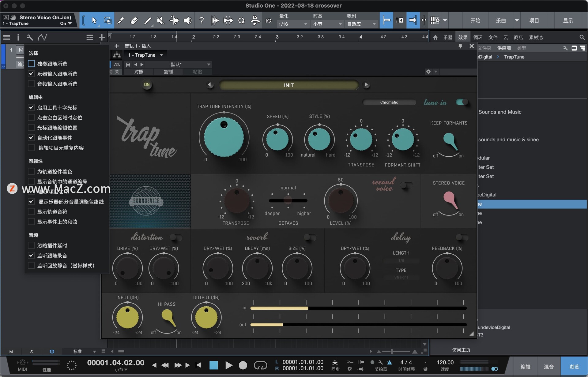Toggle the plugin ON power button
Viewport: 588px width, 377px height.
coord(147,84)
